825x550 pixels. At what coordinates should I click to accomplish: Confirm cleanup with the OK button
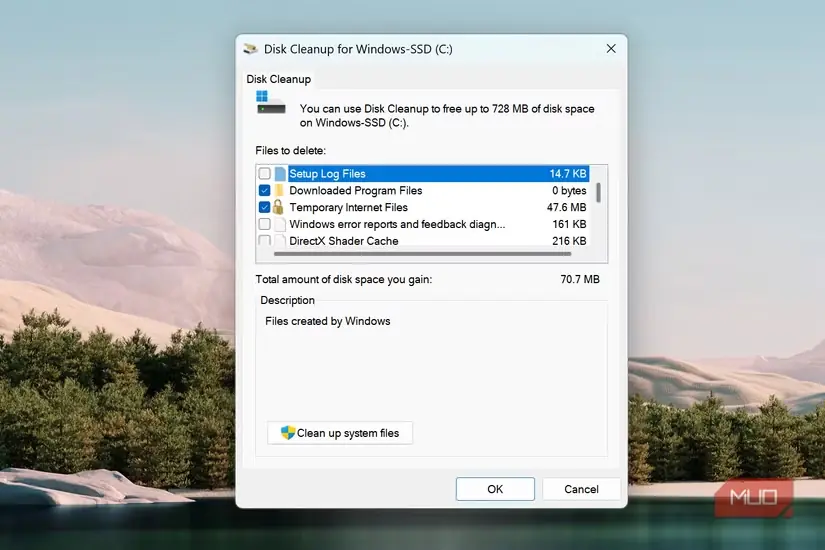point(495,489)
